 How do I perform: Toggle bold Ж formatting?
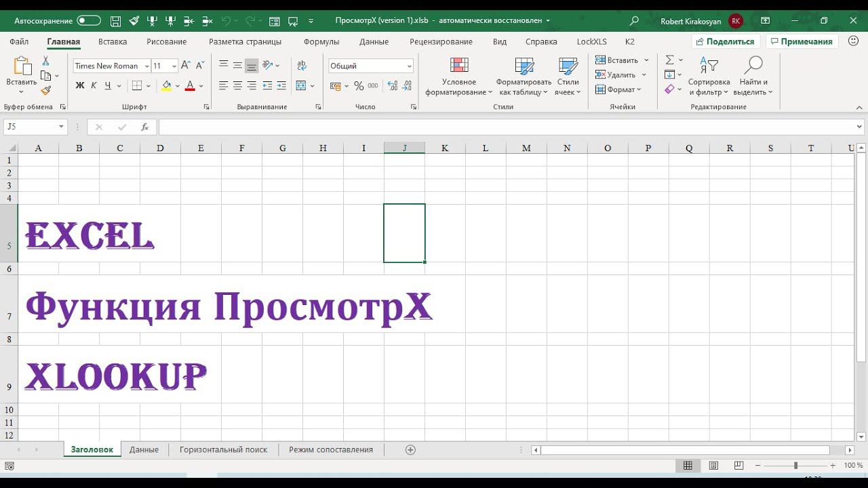[x=80, y=85]
